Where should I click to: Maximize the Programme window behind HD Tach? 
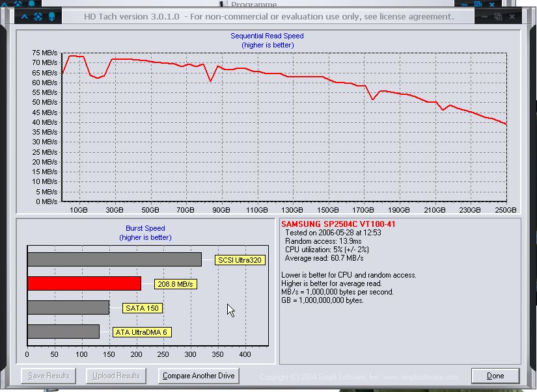[x=478, y=4]
